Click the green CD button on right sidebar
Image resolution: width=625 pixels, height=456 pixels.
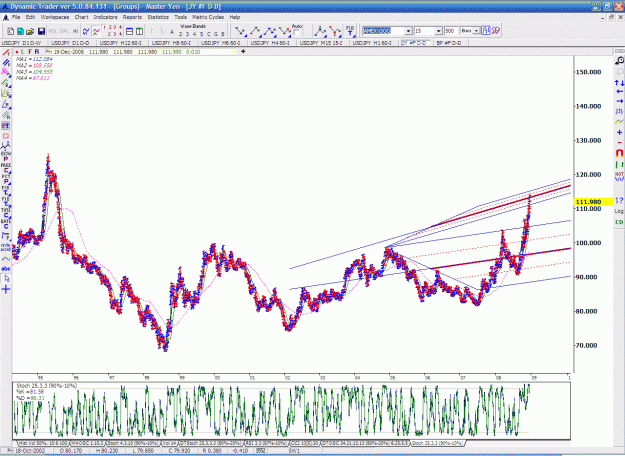coord(619,222)
